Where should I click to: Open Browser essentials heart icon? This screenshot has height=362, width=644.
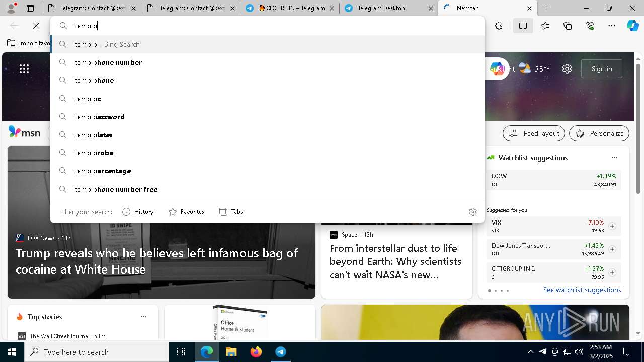pos(590,26)
